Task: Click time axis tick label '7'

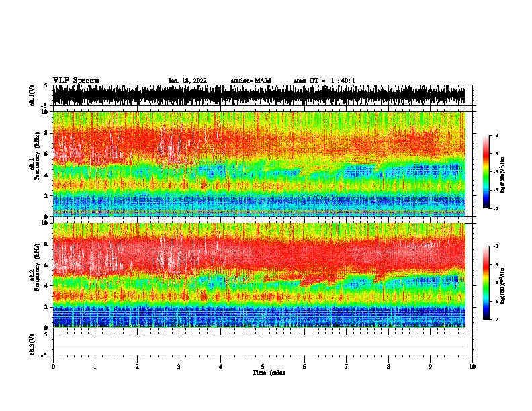Action: (347, 367)
